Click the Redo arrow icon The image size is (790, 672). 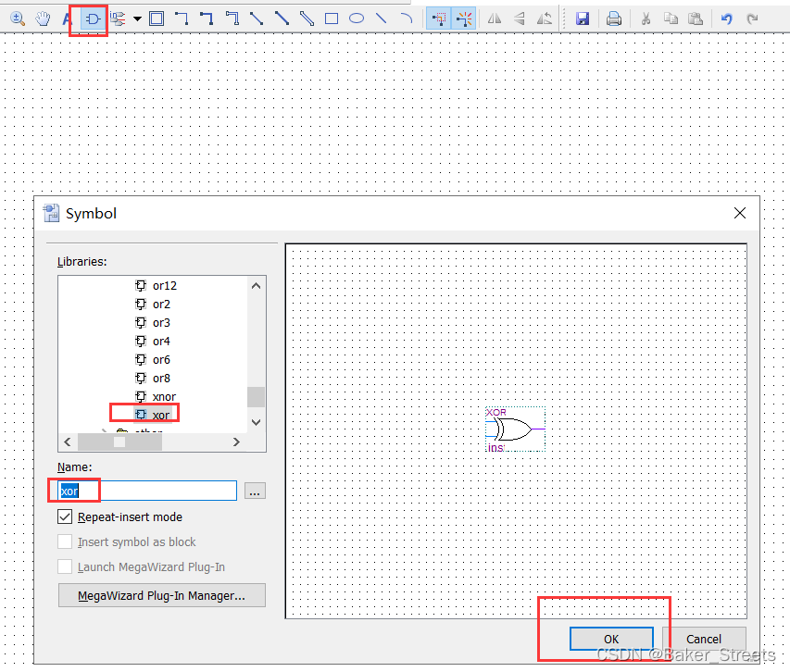(x=752, y=19)
